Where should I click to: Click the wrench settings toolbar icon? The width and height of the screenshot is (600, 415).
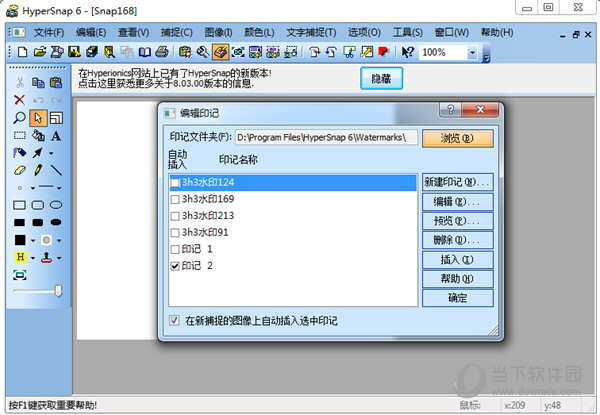pos(203,52)
